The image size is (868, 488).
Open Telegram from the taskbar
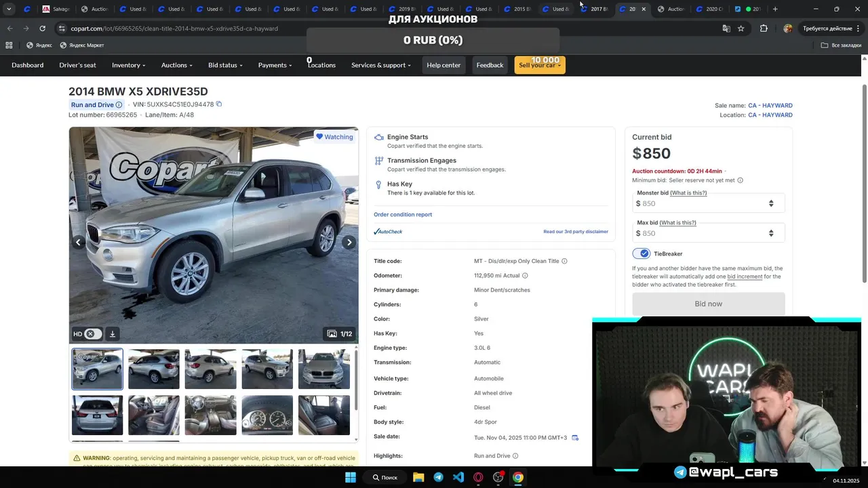pos(438,477)
